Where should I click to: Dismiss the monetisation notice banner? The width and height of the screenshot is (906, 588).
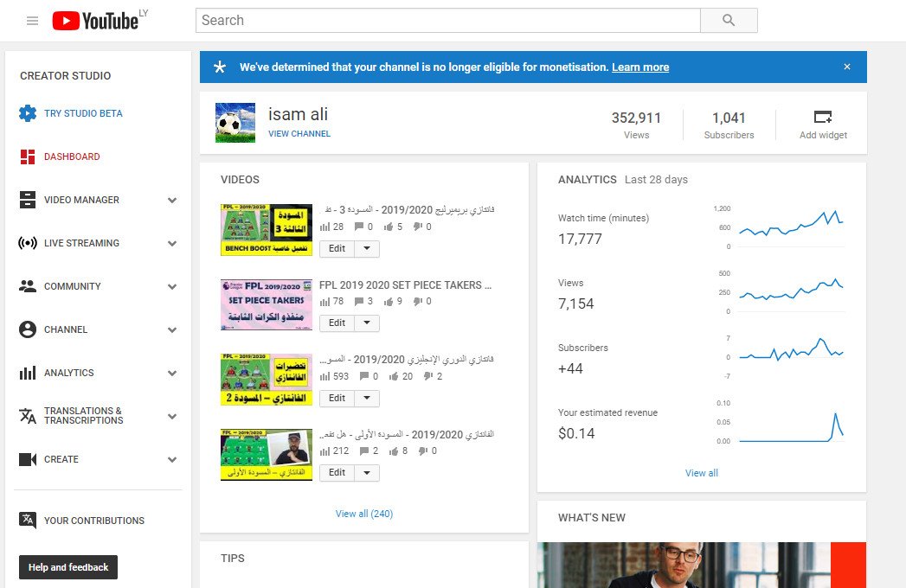[x=847, y=67]
